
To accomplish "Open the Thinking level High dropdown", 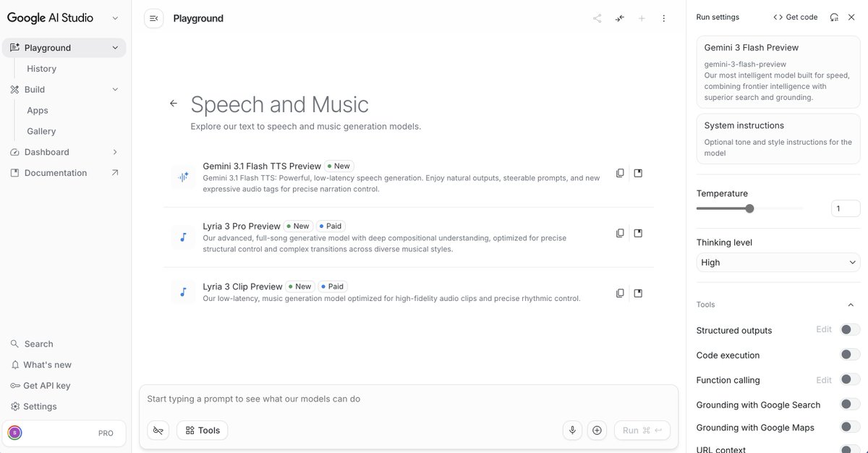I will point(778,263).
